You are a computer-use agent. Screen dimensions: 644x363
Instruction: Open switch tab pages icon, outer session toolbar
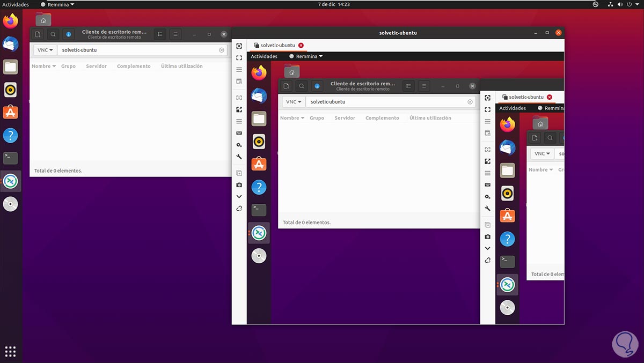pyautogui.click(x=239, y=70)
